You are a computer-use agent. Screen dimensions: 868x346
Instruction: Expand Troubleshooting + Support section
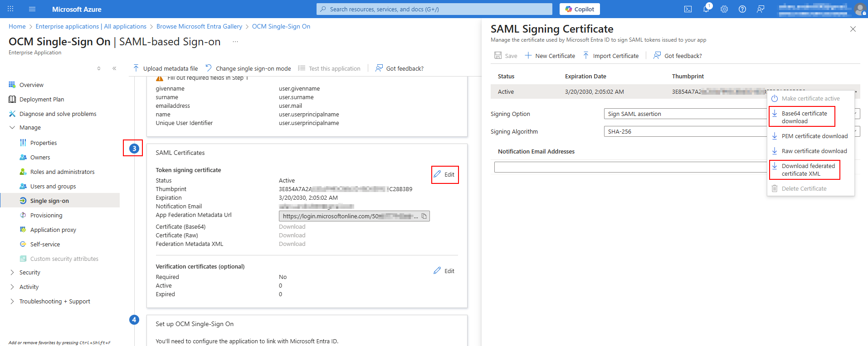(x=12, y=301)
